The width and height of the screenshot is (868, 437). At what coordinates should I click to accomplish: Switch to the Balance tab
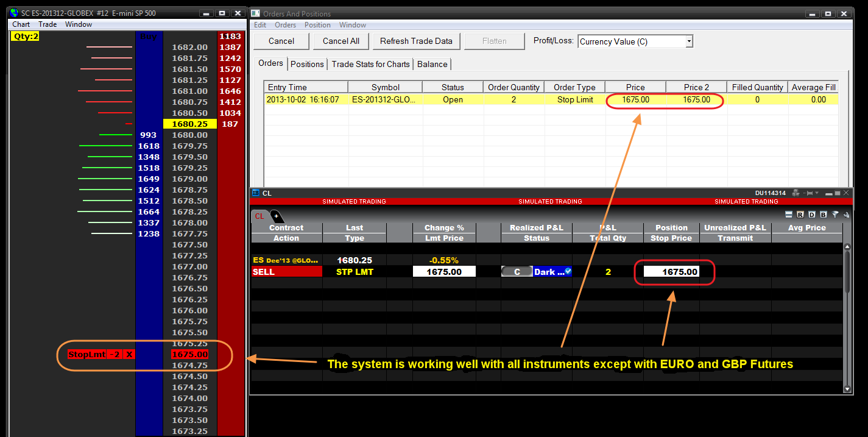pos(432,64)
